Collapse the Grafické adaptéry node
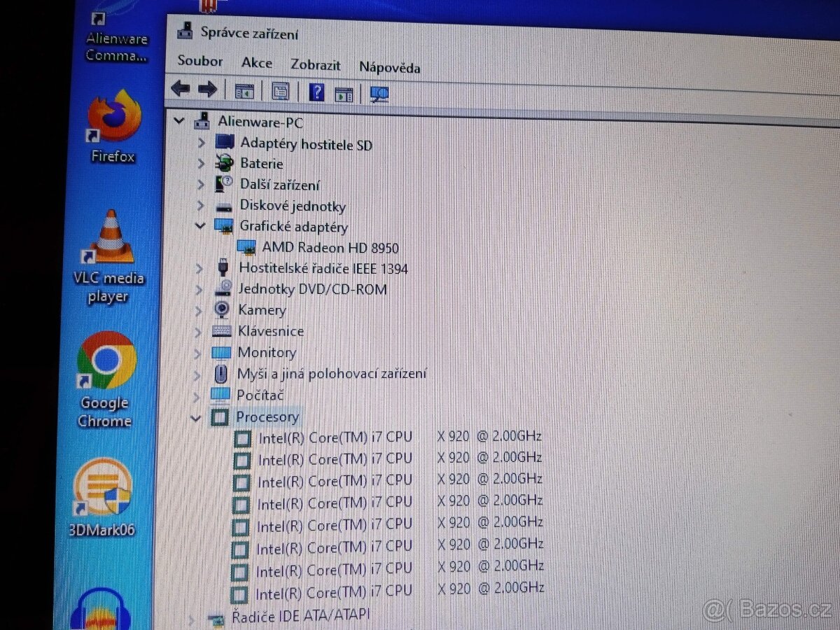Image resolution: width=840 pixels, height=630 pixels. click(200, 226)
